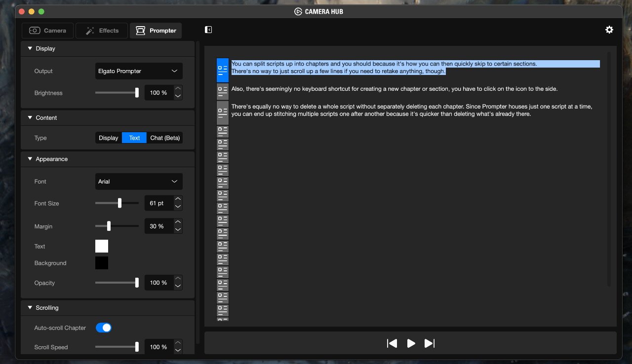Image resolution: width=632 pixels, height=364 pixels.
Task: Collapse the Content section
Action: (x=30, y=118)
